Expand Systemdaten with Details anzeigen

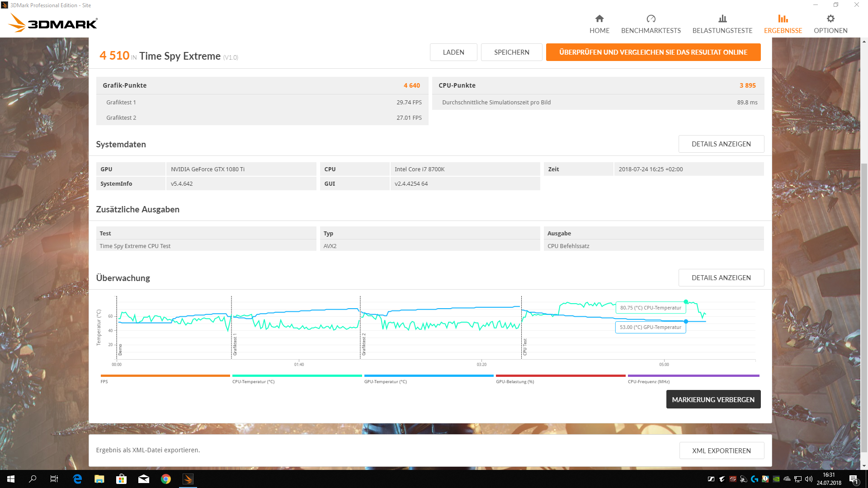click(x=721, y=144)
